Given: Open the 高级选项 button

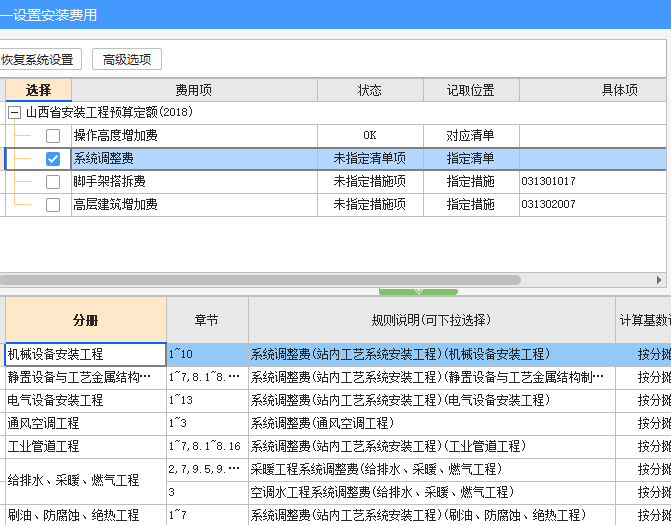Looking at the screenshot, I should click(127, 59).
